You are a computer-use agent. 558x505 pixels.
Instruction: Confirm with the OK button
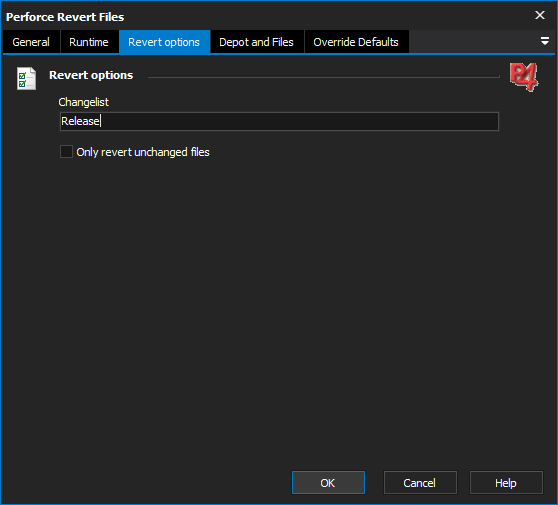[x=328, y=483]
